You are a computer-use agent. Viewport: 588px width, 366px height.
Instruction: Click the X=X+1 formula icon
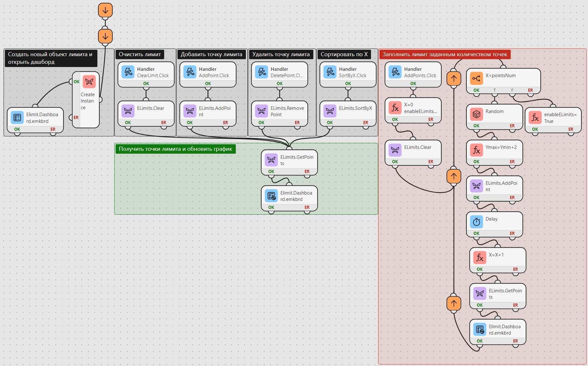pyautogui.click(x=479, y=258)
